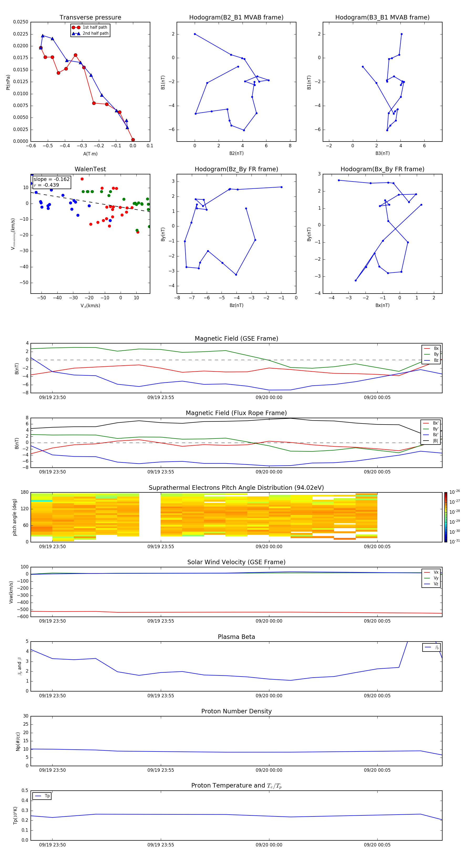Click 'Bx(nT)' x-axis label
The width and height of the screenshot is (473, 868).
click(x=382, y=305)
